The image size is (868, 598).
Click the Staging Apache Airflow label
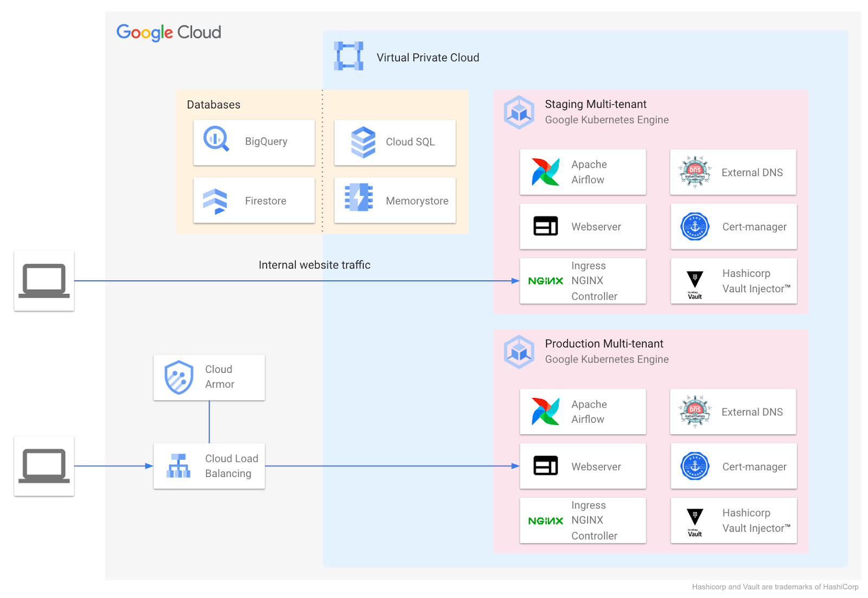coord(589,172)
